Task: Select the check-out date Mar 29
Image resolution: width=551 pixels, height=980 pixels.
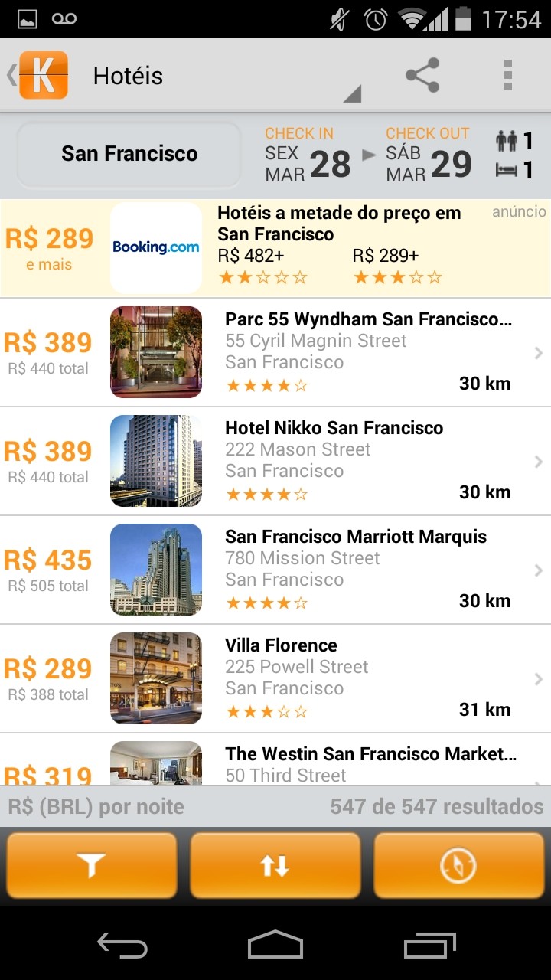Action: click(x=429, y=155)
